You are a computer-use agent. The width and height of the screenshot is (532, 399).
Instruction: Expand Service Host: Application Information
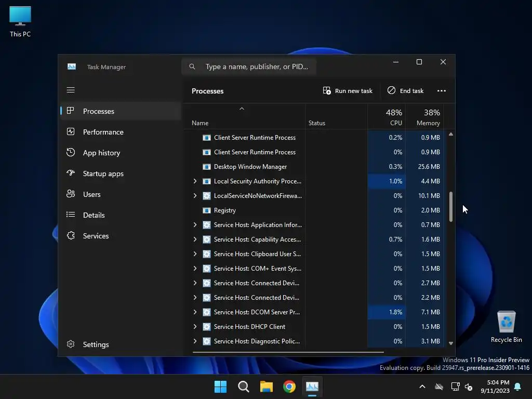coord(195,224)
